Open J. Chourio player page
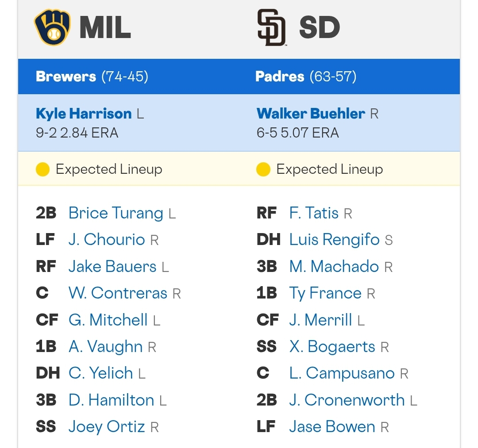 (107, 239)
